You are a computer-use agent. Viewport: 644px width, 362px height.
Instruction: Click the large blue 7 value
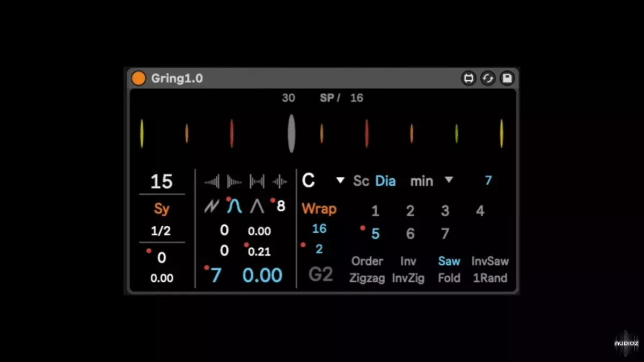216,275
